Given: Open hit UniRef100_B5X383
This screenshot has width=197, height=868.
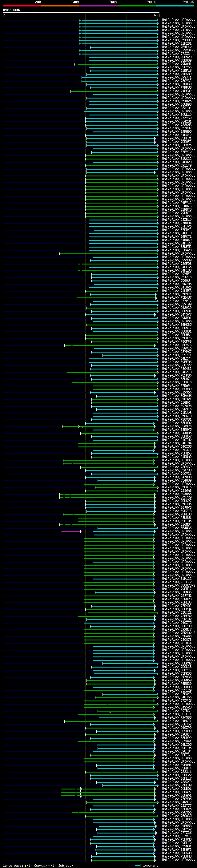Looking at the screenshot, I should point(177,40).
